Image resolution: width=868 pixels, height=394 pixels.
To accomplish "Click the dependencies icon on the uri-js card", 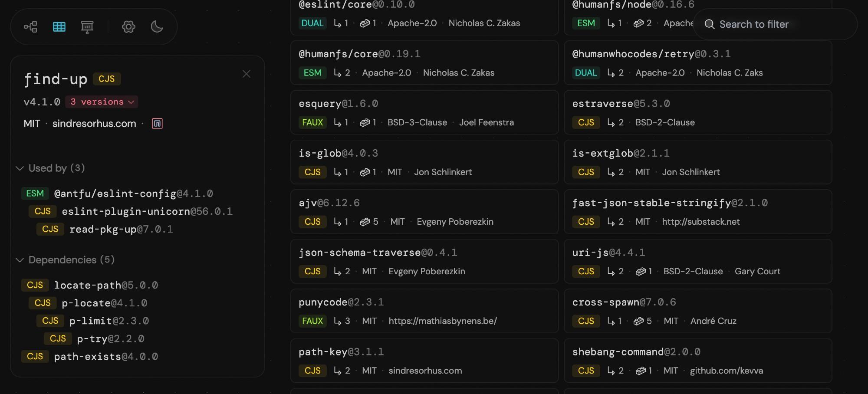I will click(x=641, y=272).
